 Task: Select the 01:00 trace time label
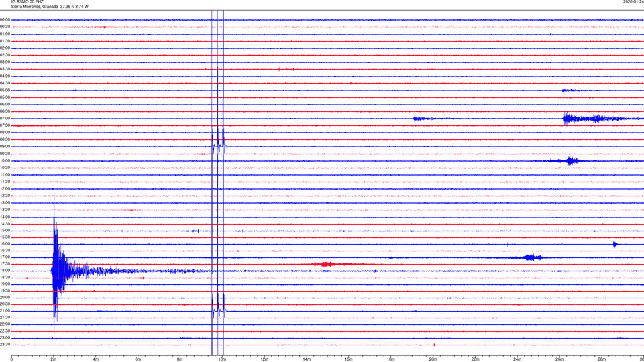pos(5,34)
